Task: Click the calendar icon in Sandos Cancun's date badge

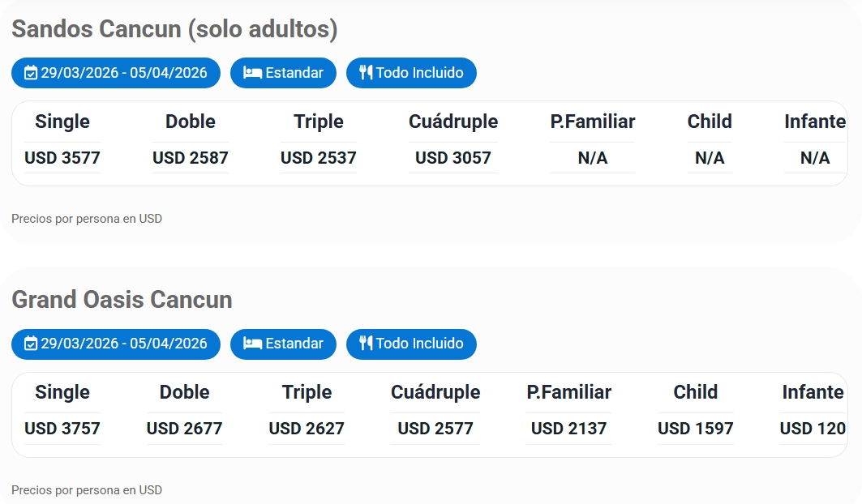Action: point(31,73)
